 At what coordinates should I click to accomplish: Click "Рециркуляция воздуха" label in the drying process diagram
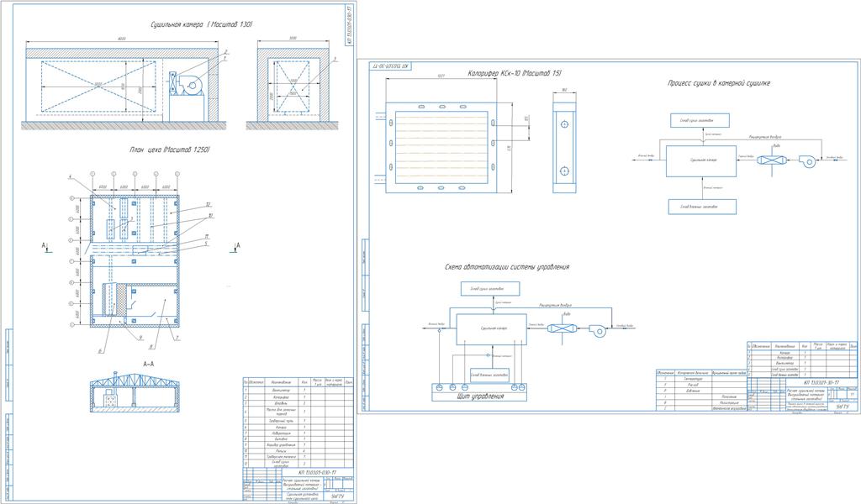[x=765, y=137]
